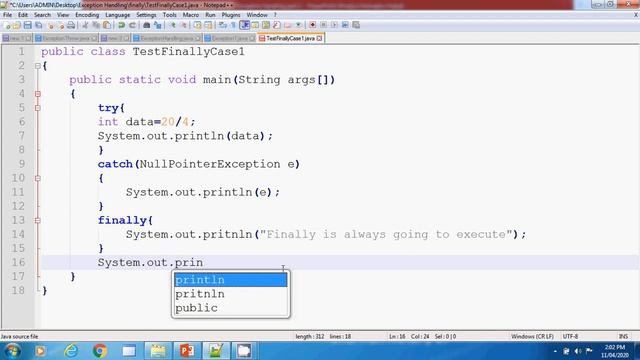Open the Language menu
This screenshot has width=640, height=360.
[x=118, y=15]
